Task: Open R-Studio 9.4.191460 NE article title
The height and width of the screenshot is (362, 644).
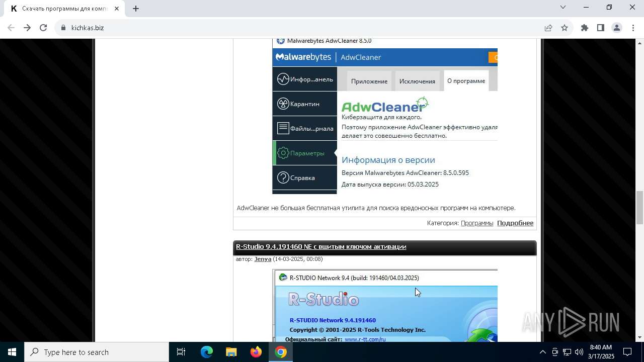Action: pyautogui.click(x=321, y=247)
